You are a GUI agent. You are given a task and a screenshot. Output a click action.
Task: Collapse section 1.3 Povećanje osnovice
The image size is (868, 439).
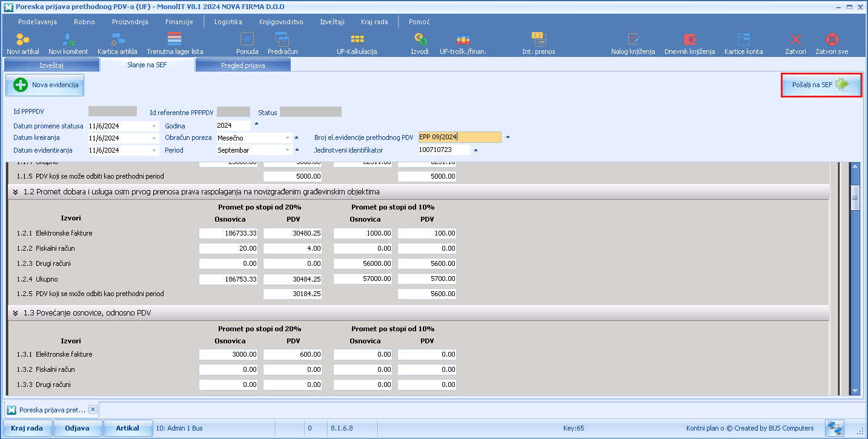(15, 313)
